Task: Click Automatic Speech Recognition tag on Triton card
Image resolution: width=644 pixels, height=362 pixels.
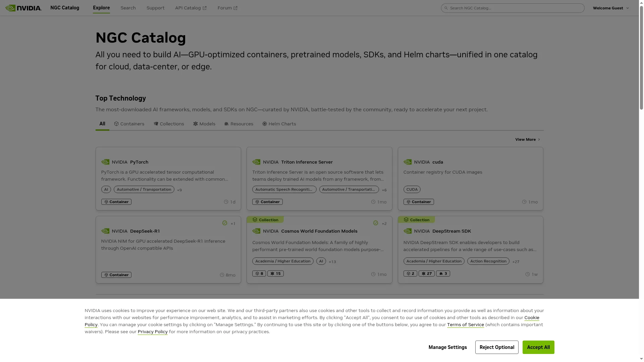Action: coord(284,190)
